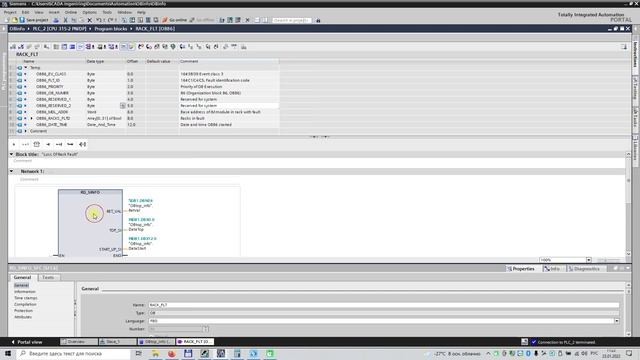Click the Windows taskbar search box
The image size is (640, 360).
(x=73, y=353)
